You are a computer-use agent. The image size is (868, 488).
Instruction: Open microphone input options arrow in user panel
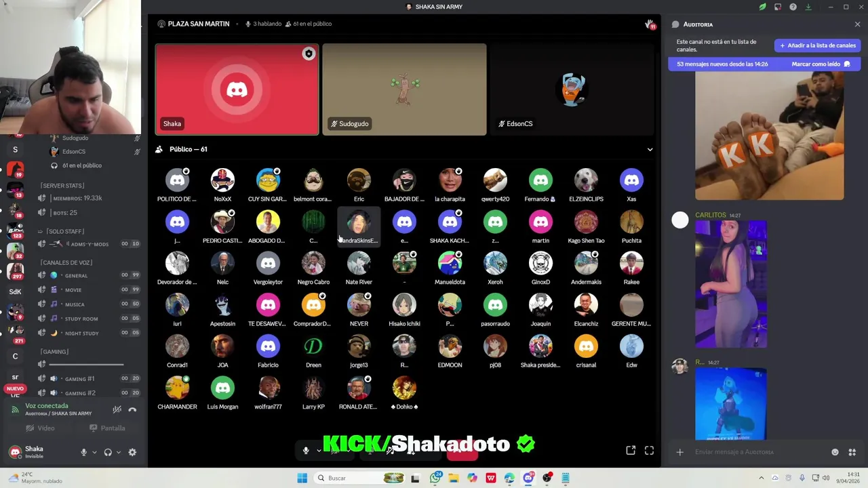94,452
